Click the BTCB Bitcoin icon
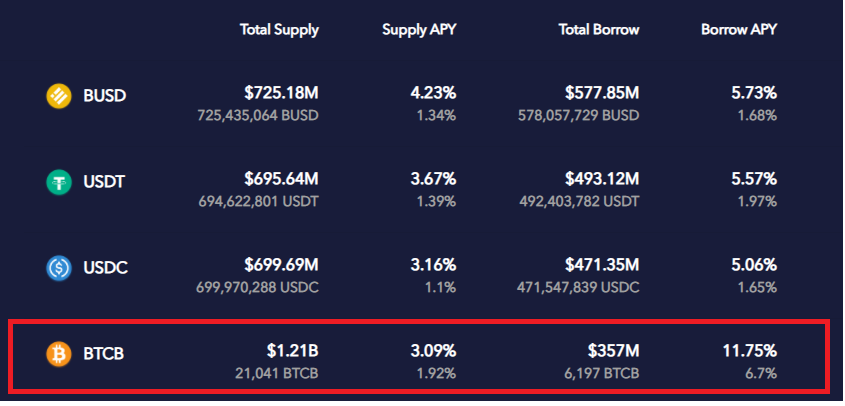Viewport: 845px width, 406px height. (58, 354)
